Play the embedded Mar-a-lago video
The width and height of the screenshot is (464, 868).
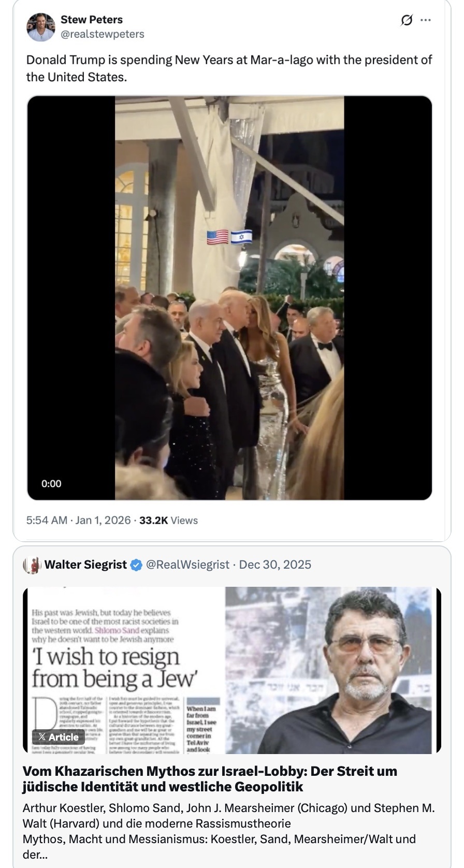229,298
